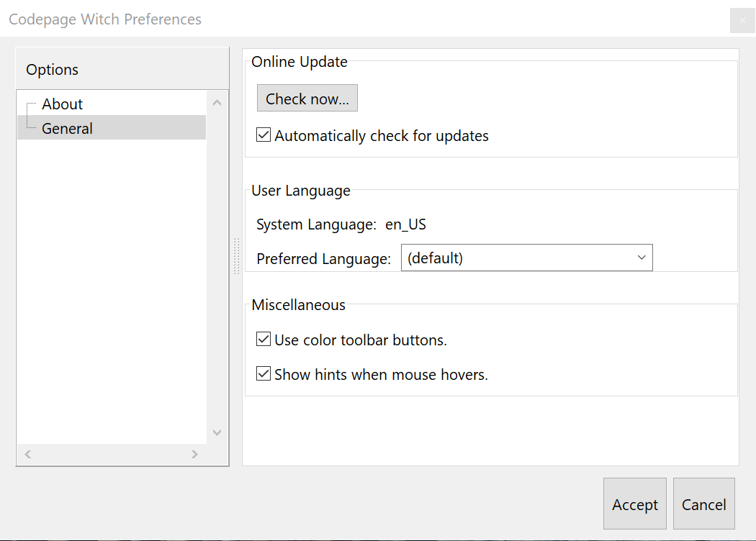Select the General item in Options tree
This screenshot has height=541, width=756.
click(67, 129)
